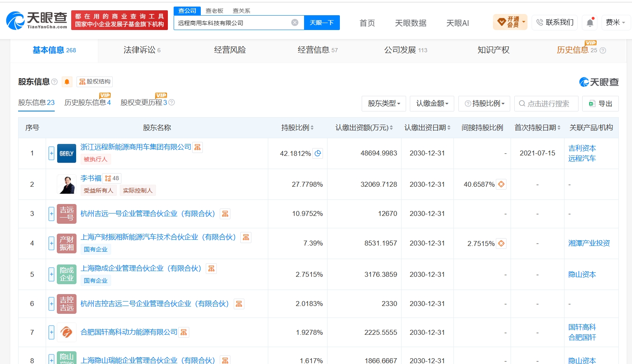Screen dimensions: 632x364
Task: Click pie chart icon beside 42.1812%
Action: [318, 153]
